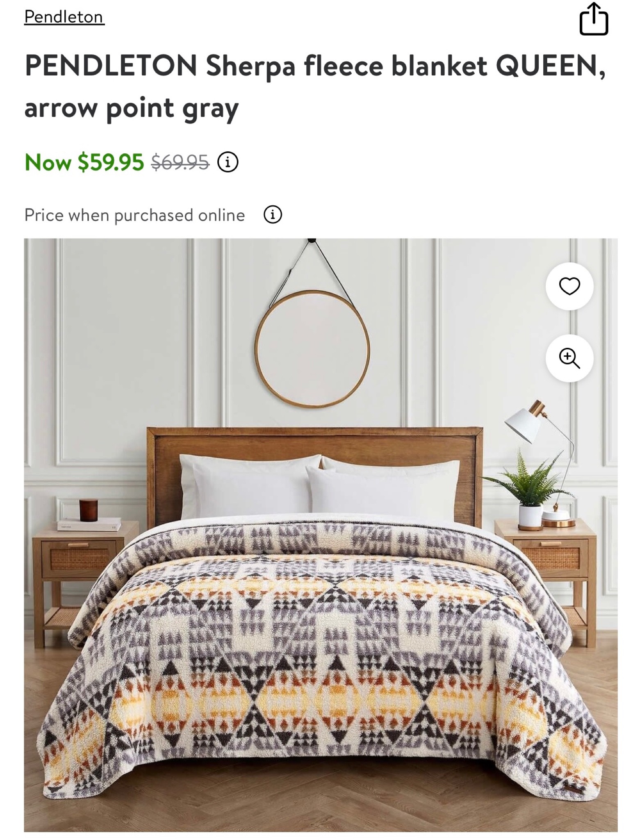Tap the share icon at top right

(594, 19)
